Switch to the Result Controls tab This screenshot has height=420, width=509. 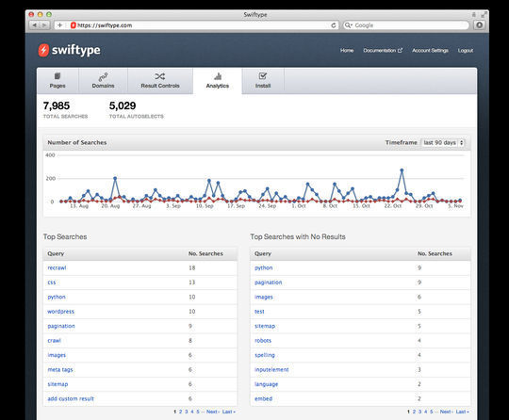pos(160,81)
